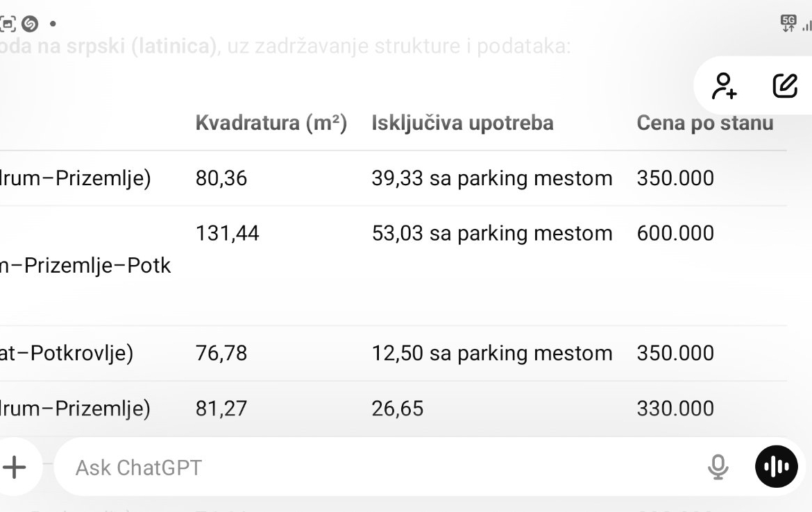
Task: Open new chat with compose icon
Action: 785,86
